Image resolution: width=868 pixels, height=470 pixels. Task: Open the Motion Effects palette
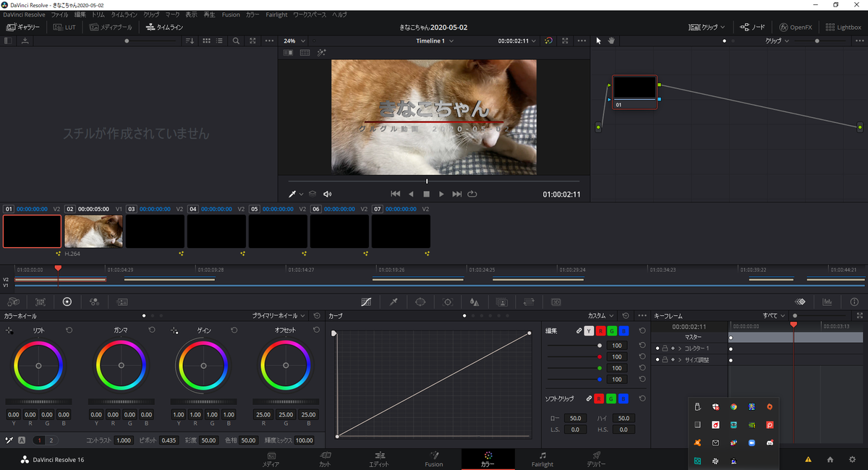[122, 302]
